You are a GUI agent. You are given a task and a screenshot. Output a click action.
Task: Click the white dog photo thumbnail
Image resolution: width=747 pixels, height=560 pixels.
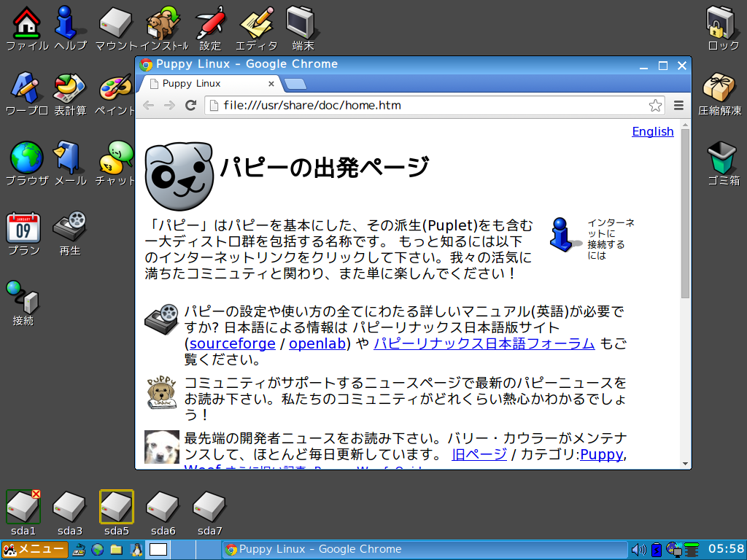point(162,447)
